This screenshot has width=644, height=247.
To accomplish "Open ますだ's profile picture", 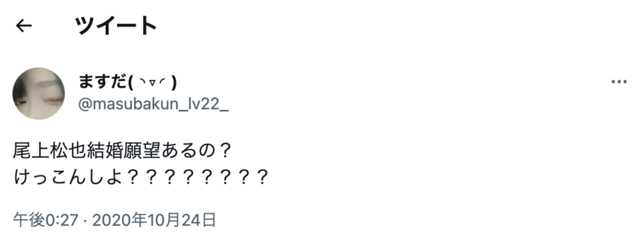I will [x=38, y=93].
